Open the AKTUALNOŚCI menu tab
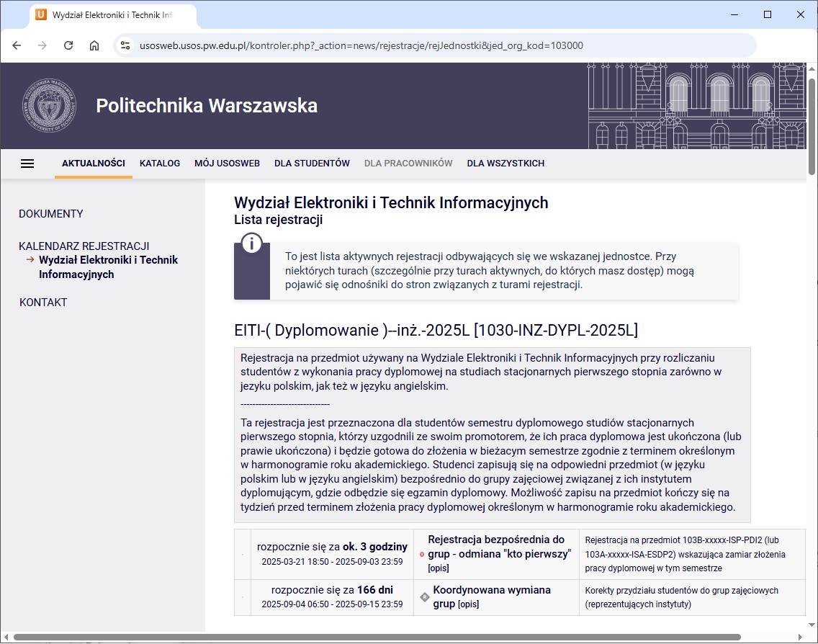The height and width of the screenshot is (644, 818). pos(94,164)
